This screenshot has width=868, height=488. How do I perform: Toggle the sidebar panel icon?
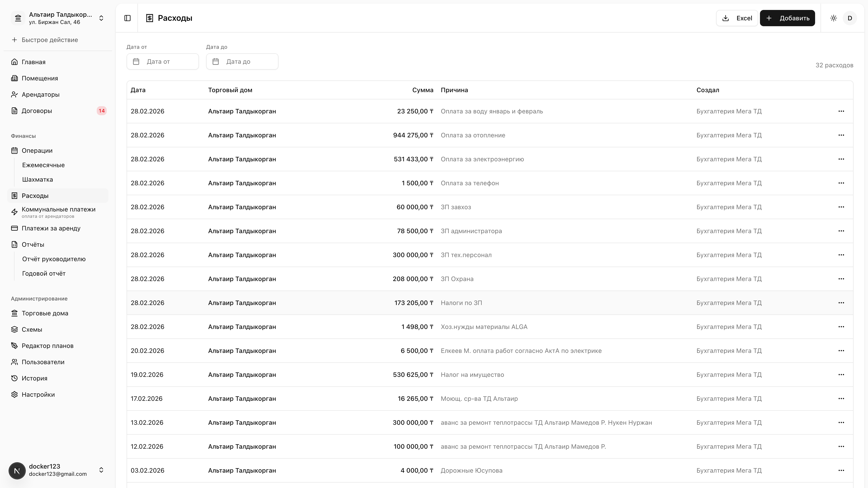tap(127, 18)
